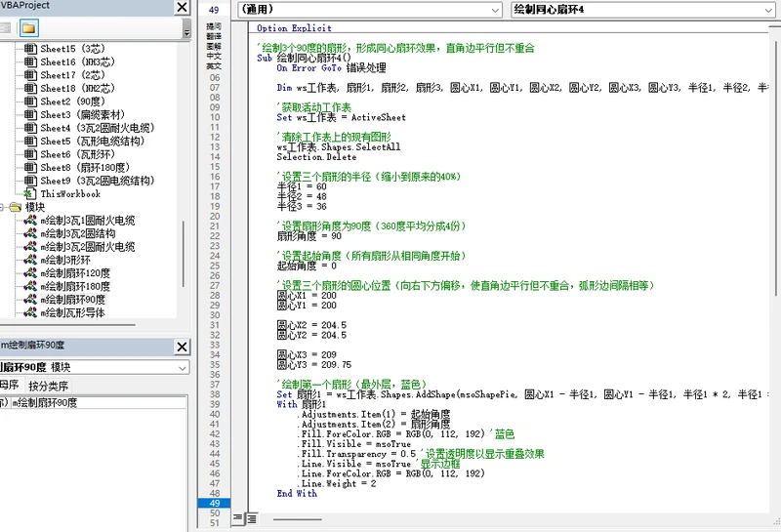The image size is (781, 532).
Task: Click the View Object icon in project toolbar
Action: (x=5, y=28)
